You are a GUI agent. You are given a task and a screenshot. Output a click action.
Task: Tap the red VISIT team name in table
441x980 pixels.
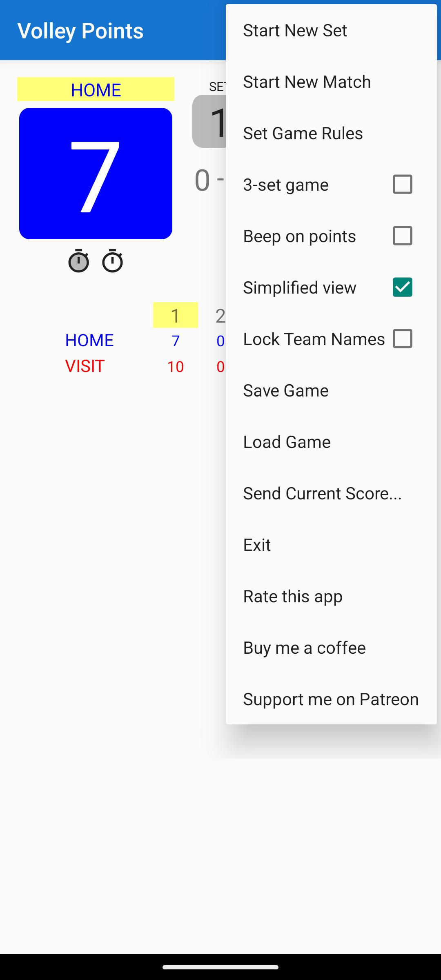85,366
